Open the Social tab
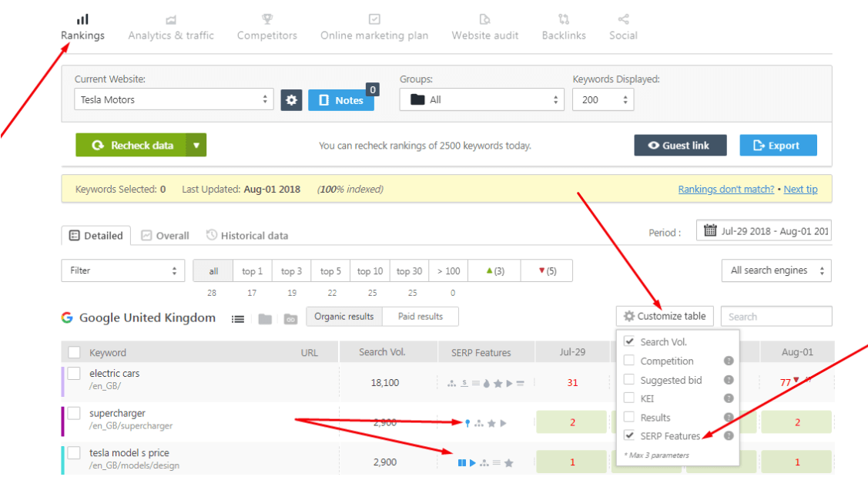Screen dimensions: 868x487 (x=623, y=28)
